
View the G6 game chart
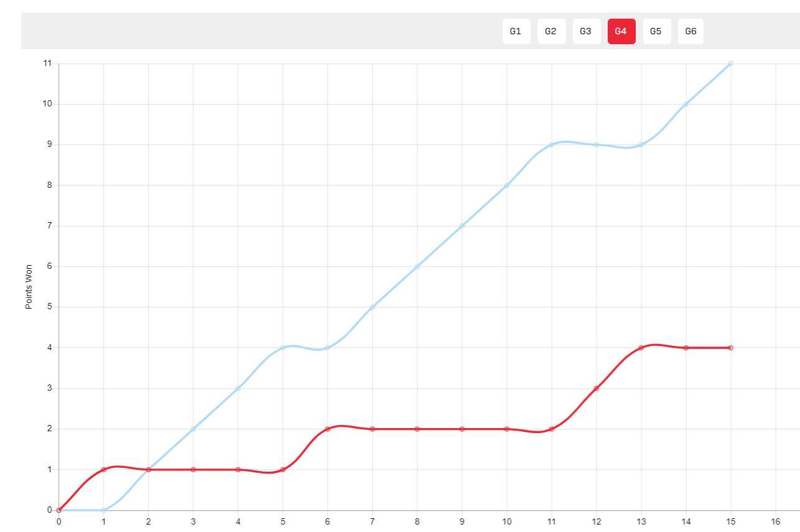pyautogui.click(x=691, y=31)
